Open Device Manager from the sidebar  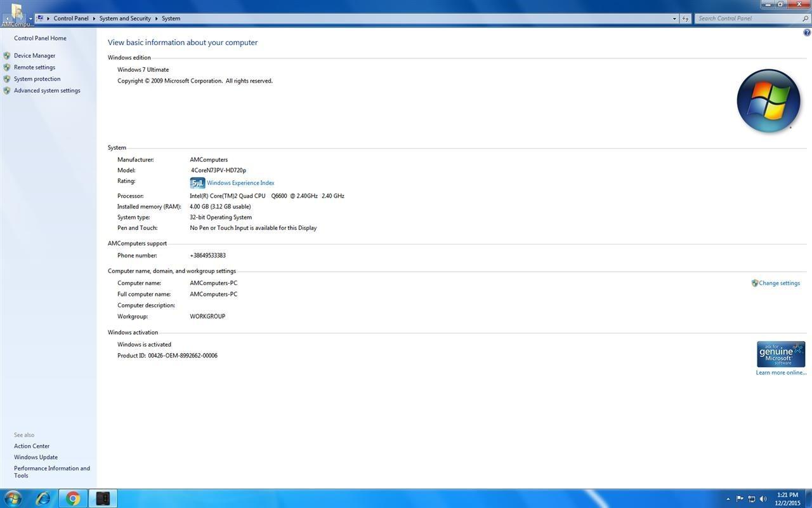[34, 56]
